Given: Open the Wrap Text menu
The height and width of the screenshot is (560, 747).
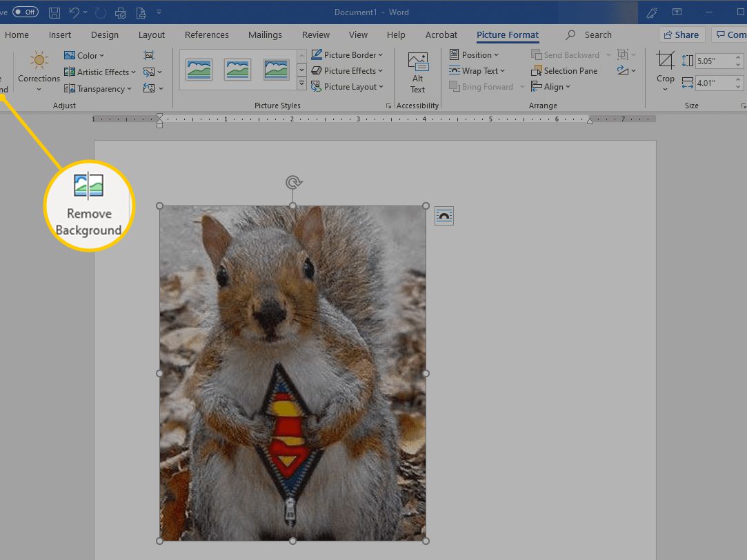Looking at the screenshot, I should [477, 70].
